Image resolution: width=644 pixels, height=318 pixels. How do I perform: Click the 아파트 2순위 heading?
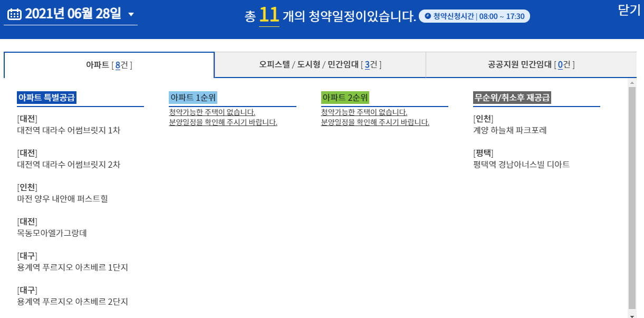[x=345, y=98]
